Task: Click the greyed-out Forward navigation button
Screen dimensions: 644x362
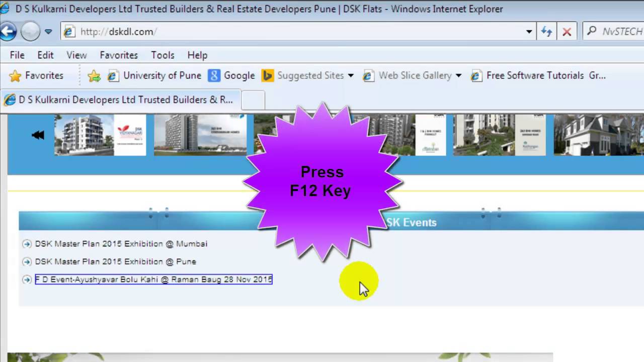Action: pos(30,31)
